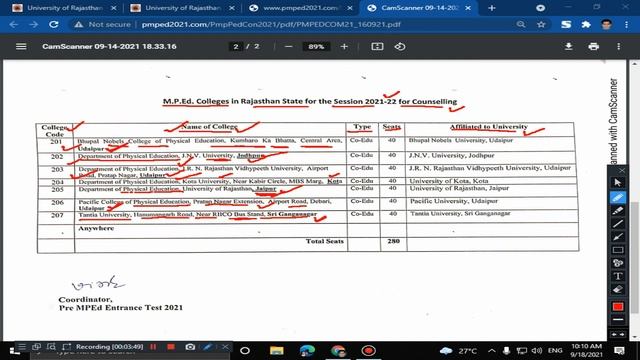Select the cursor pointer annotation tool
Image resolution: width=640 pixels, height=360 pixels.
pos(618,182)
